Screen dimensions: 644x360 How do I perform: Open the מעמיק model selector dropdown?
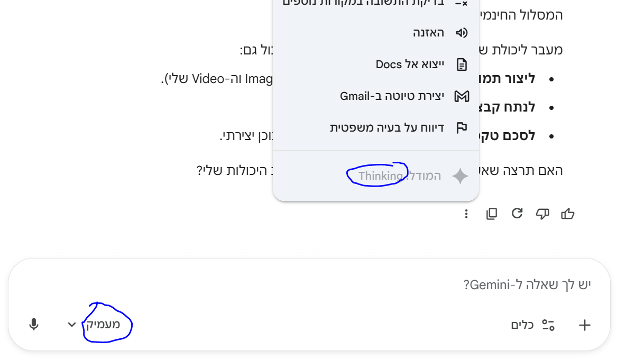tap(103, 325)
